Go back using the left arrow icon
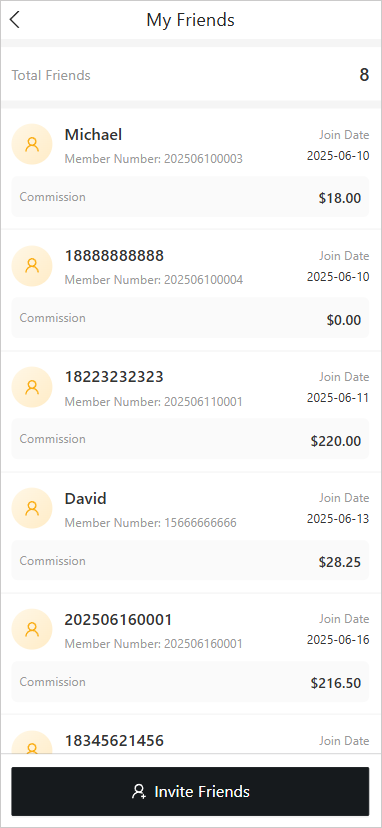 [15, 20]
